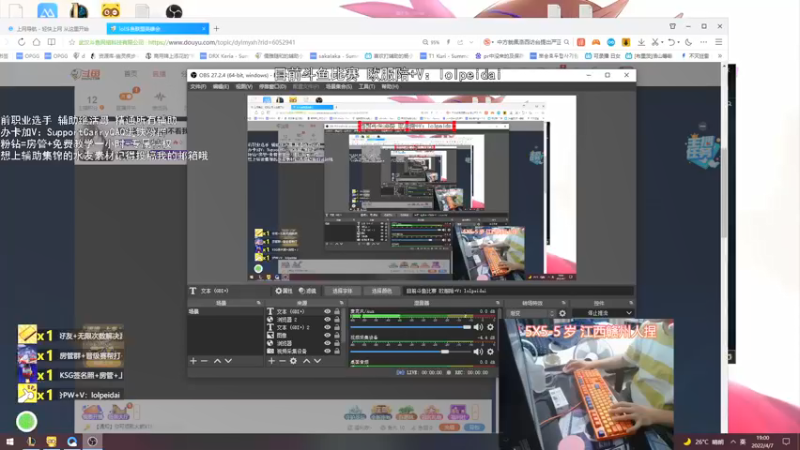Open the browser downloads icon
Image resolution: width=800 pixels, height=450 pixels.
pos(641,42)
